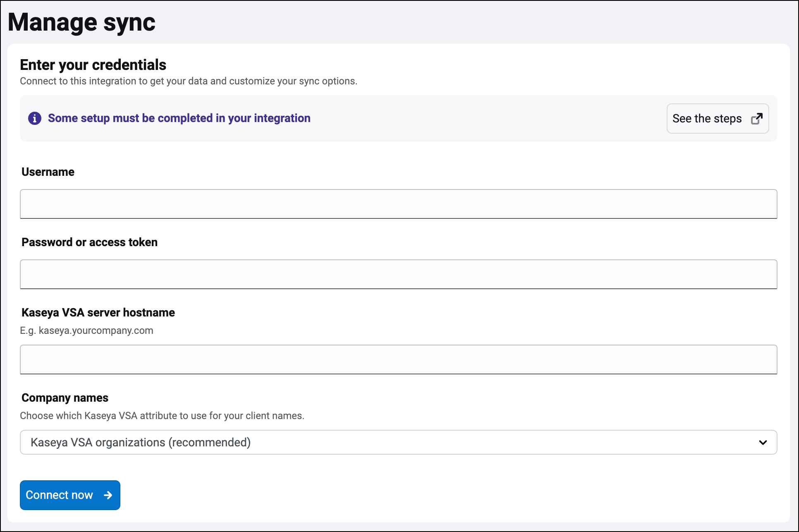This screenshot has height=532, width=799.
Task: Click the 'Company names' label
Action: coord(65,398)
